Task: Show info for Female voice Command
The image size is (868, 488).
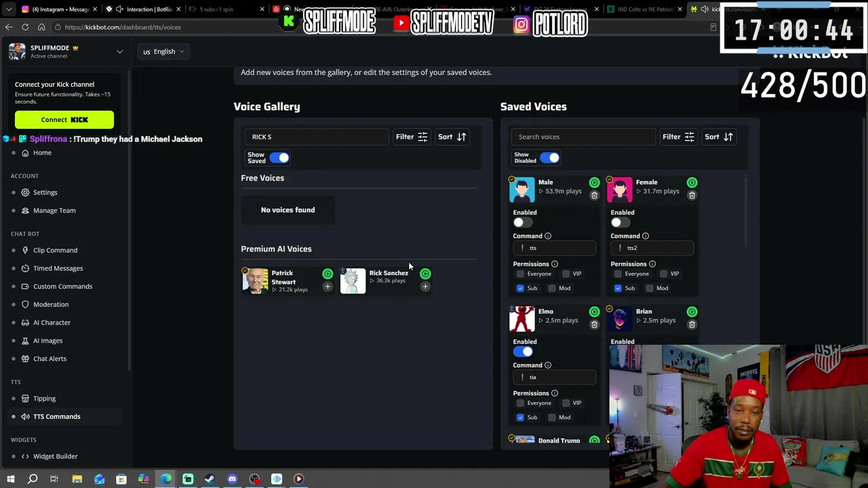Action: tap(646, 236)
